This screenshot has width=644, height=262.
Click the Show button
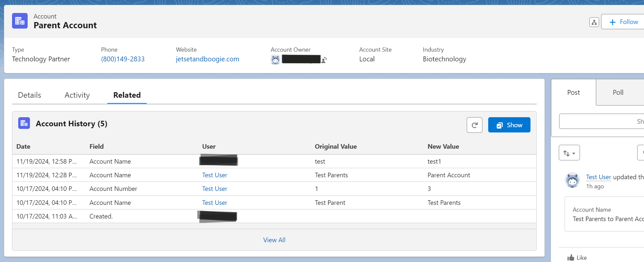pyautogui.click(x=509, y=125)
